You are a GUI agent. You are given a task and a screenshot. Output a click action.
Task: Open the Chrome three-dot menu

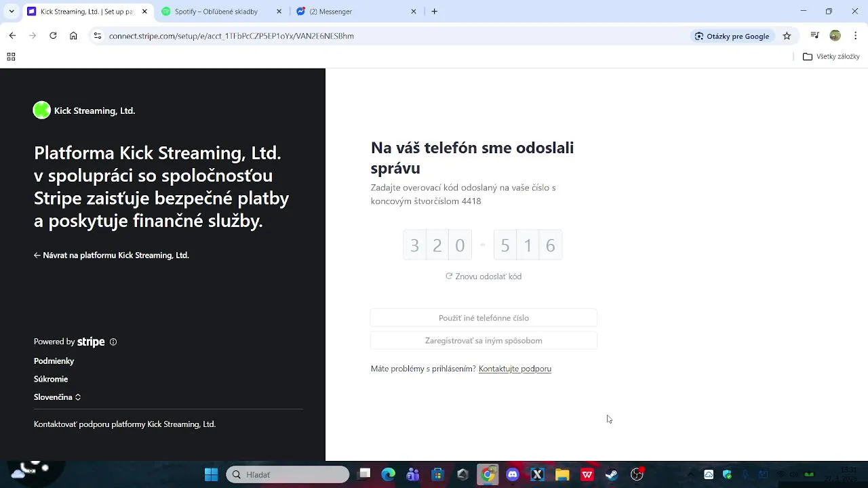tap(855, 36)
